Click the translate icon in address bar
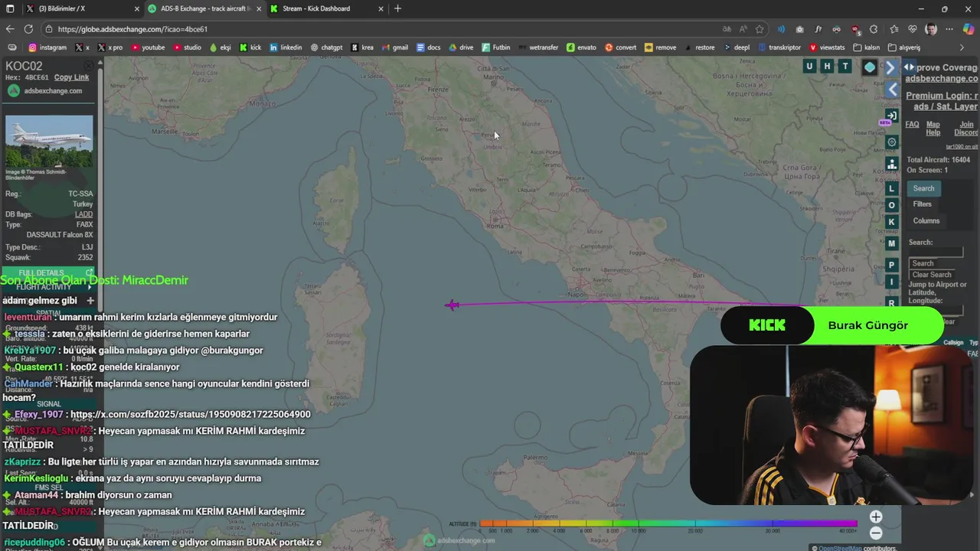This screenshot has height=551, width=980. click(726, 29)
